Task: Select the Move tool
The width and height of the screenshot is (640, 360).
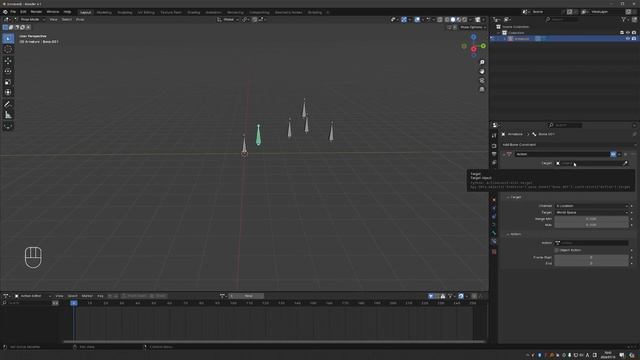Action: pos(8,61)
